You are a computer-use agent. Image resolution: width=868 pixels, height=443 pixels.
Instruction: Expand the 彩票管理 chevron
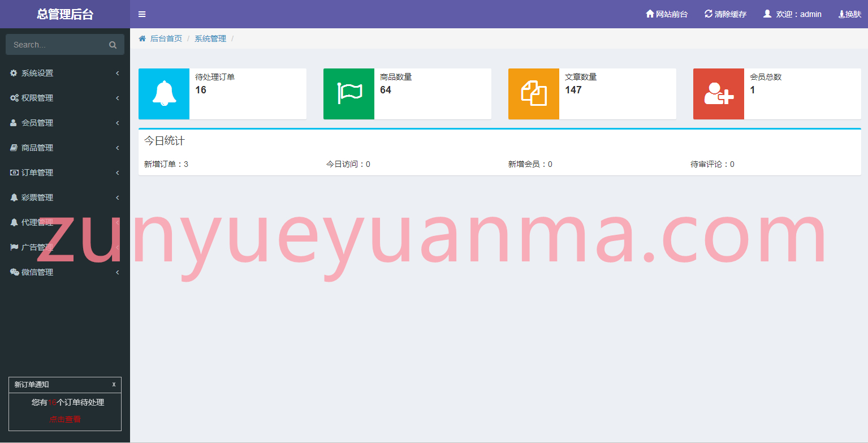point(117,197)
